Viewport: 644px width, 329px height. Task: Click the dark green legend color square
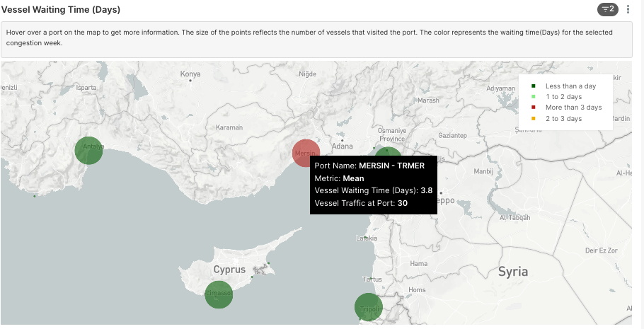pos(533,86)
